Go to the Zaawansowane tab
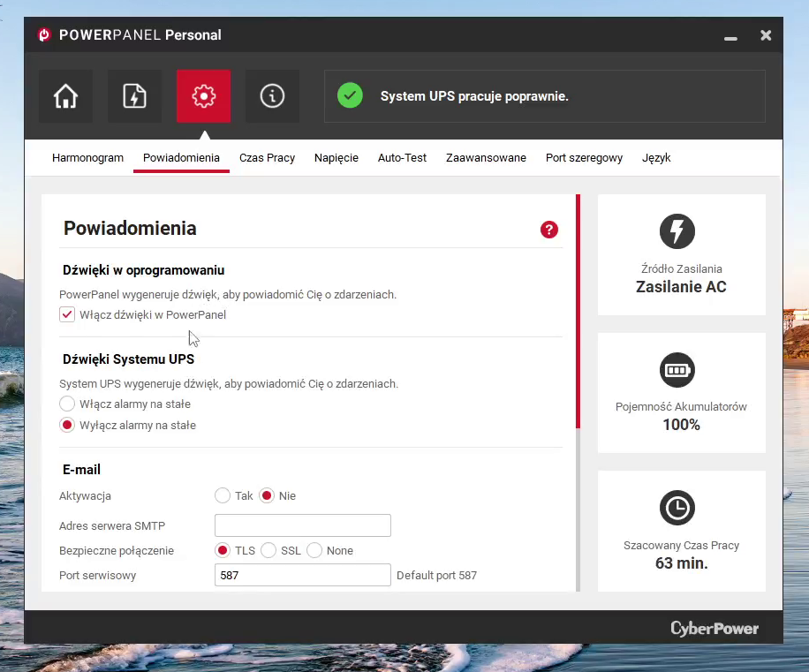809x672 pixels. (x=486, y=158)
